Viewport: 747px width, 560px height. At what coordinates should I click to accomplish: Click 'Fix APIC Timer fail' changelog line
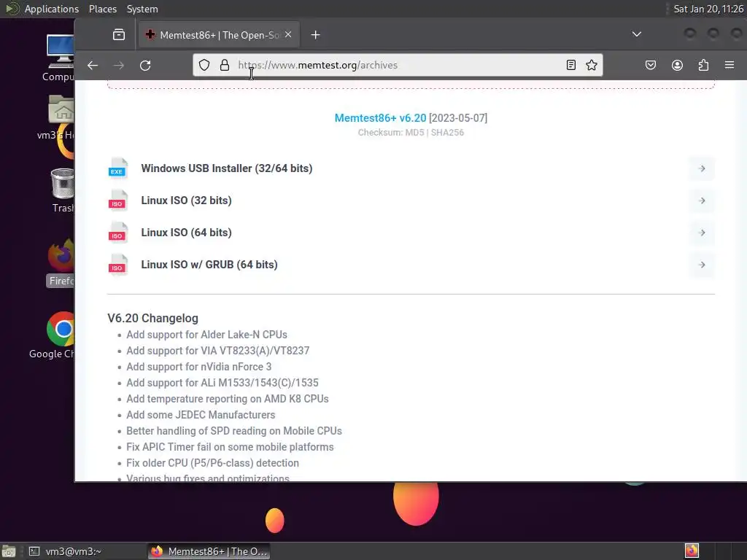(230, 447)
